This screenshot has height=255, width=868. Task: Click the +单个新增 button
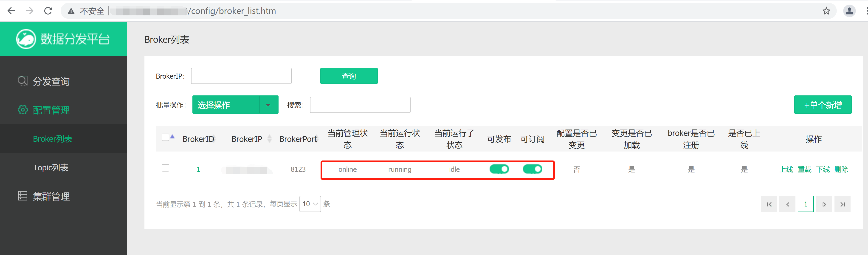(x=823, y=105)
